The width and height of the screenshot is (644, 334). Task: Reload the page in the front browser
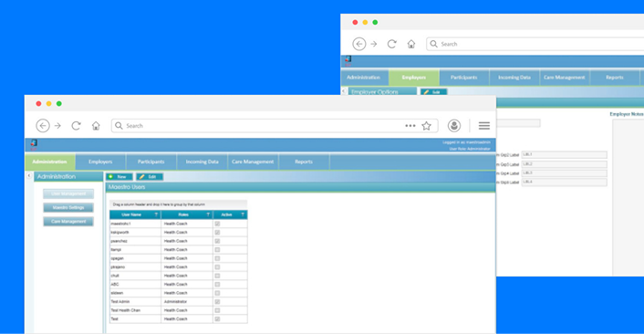(76, 126)
